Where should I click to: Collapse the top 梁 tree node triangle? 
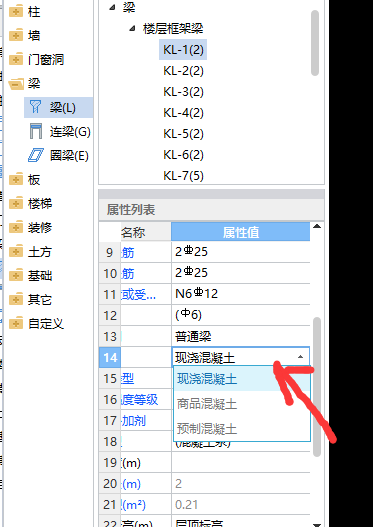click(x=112, y=7)
